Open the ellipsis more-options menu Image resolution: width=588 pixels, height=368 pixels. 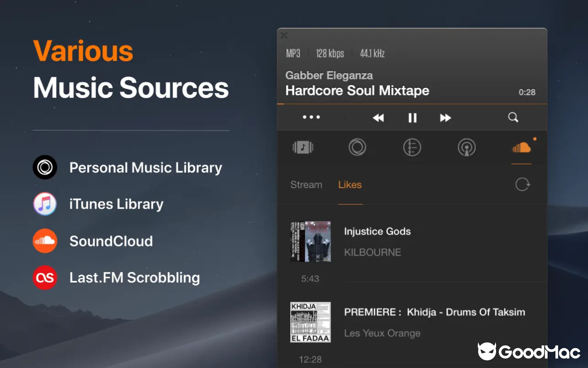(x=311, y=117)
